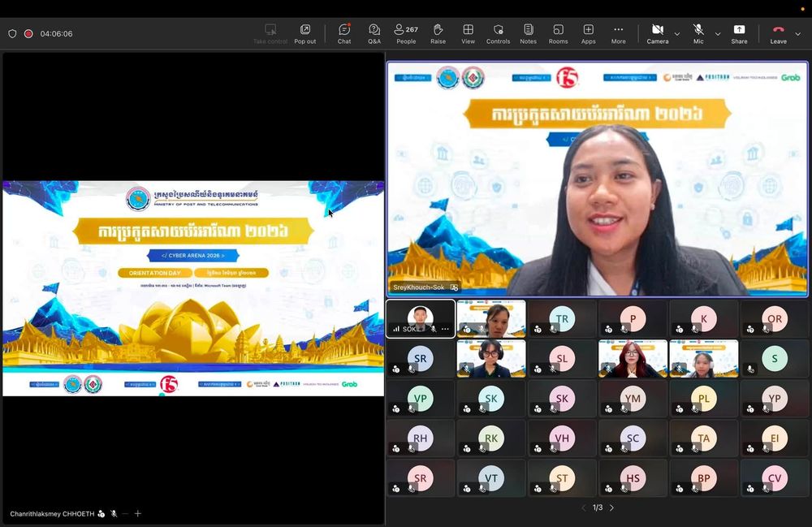The width and height of the screenshot is (812, 527).
Task: Open the red-haired participant's video tile
Action: 633,359
